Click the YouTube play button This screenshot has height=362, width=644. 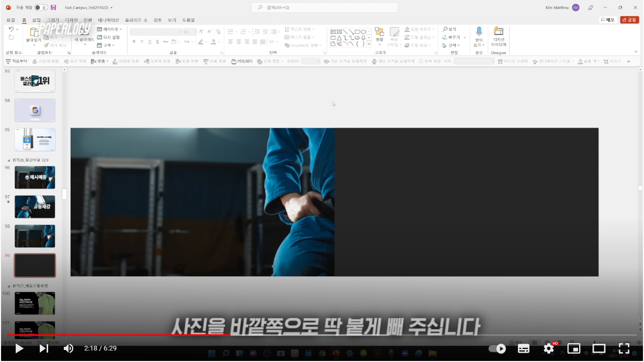[19, 348]
